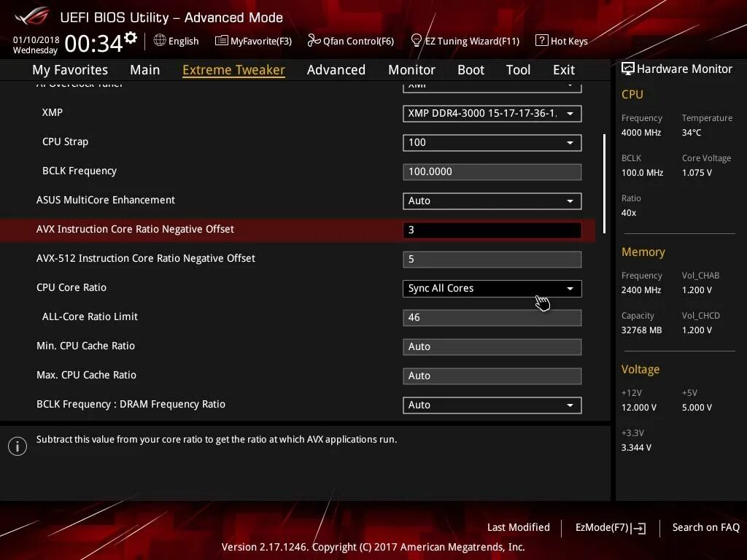Click the settings list vertical scrollbar
This screenshot has height=560, width=747.
coord(604,184)
